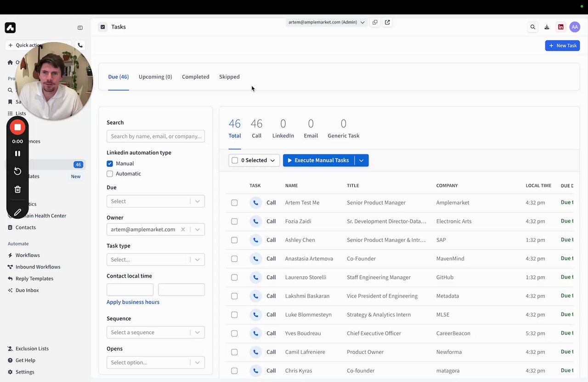Tick the select-all checkbox beside 0 Selected
The height and width of the screenshot is (382, 588).
point(235,160)
